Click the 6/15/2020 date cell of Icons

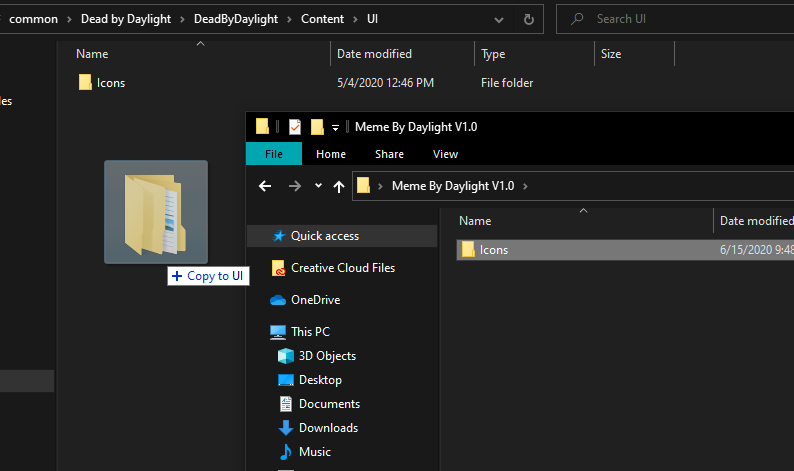[757, 250]
